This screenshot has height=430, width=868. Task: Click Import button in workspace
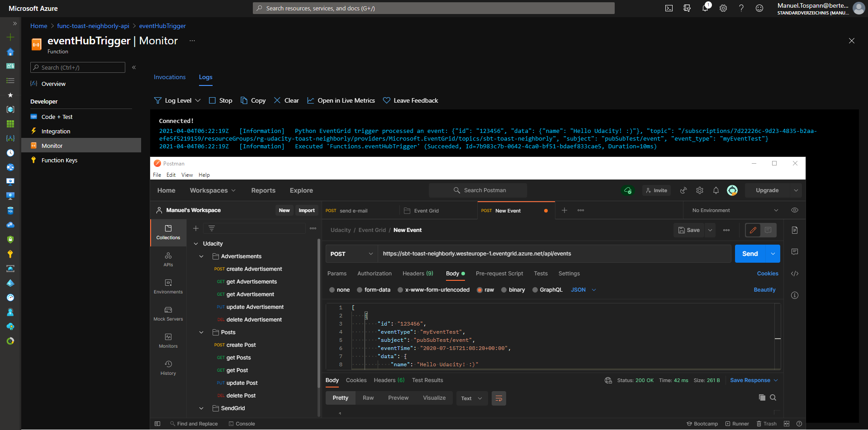click(x=307, y=210)
